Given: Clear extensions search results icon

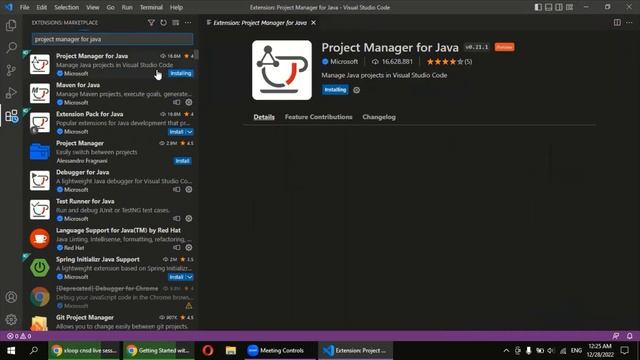Looking at the screenshot, I should point(176,22).
